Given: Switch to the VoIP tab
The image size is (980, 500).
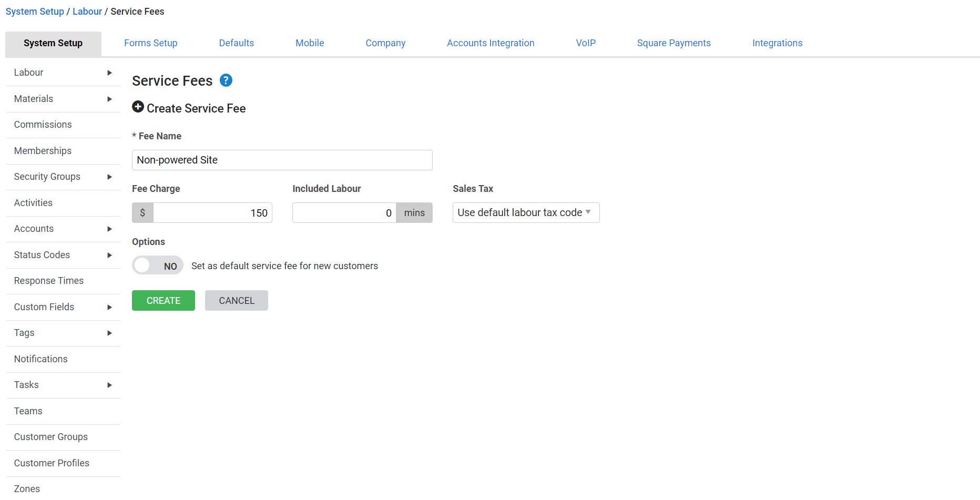Looking at the screenshot, I should point(586,43).
